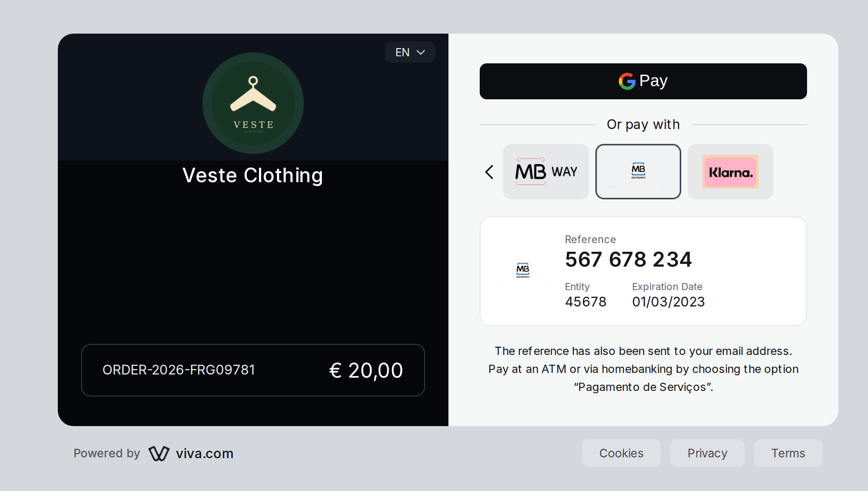Select MB WAY payment method
Screen dimensions: 868x491
546,172
